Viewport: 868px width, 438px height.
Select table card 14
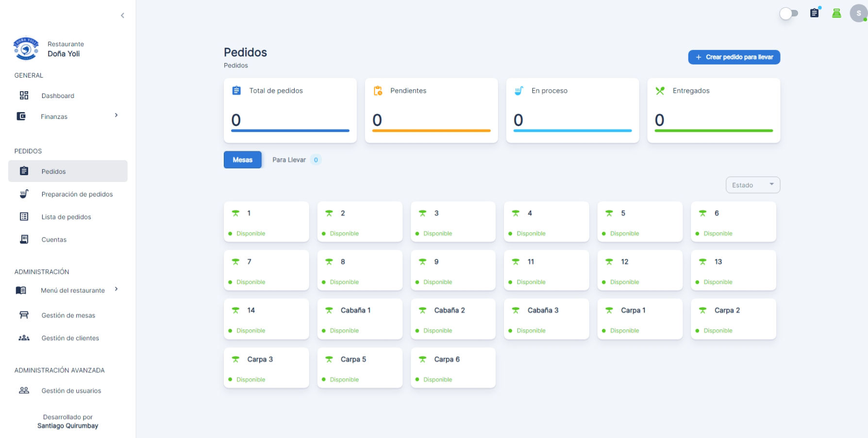tap(267, 319)
